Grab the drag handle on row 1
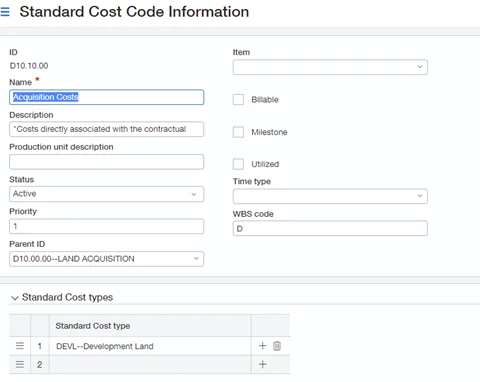 20,346
